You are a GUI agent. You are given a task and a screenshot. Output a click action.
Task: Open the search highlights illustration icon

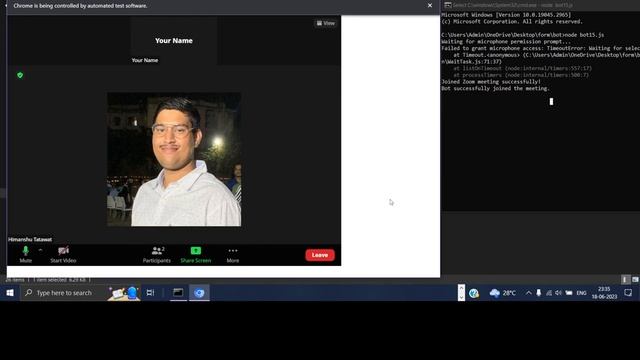124,293
